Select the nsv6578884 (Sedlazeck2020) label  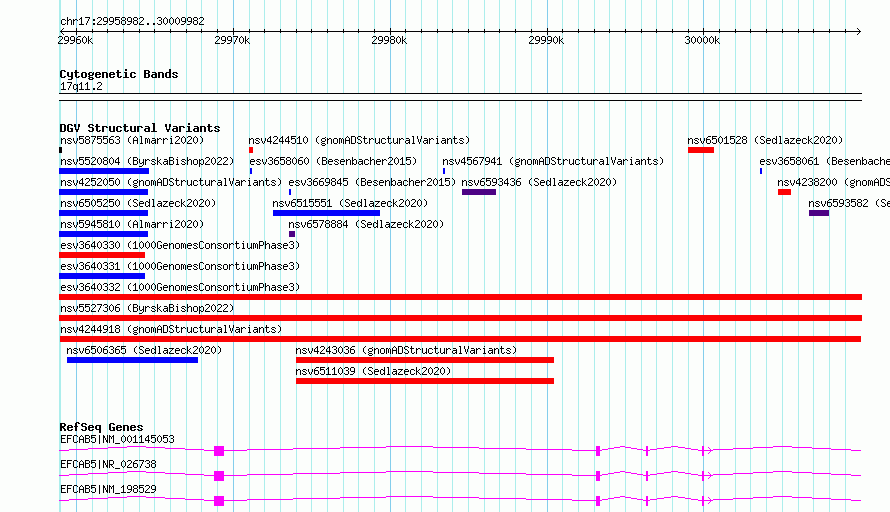click(x=366, y=224)
